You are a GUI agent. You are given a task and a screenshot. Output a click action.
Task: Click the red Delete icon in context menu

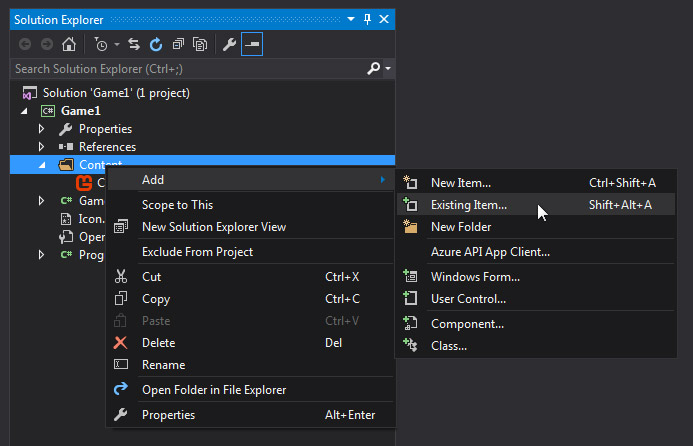121,343
